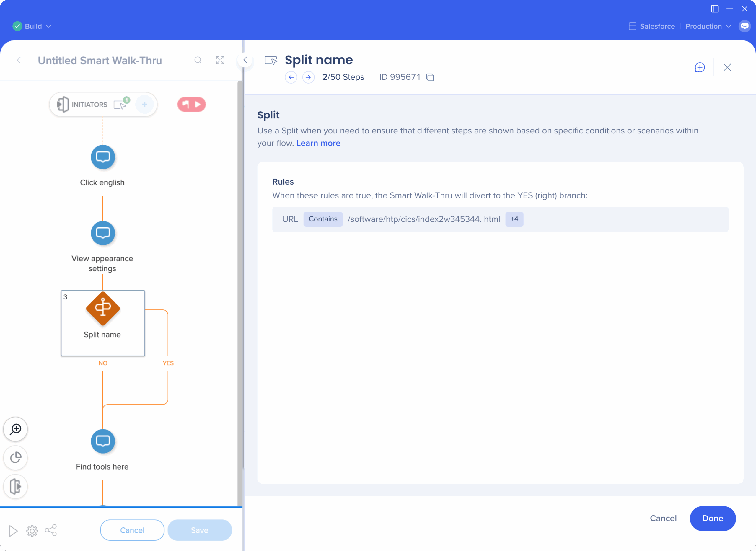Go back from Untitled Smart Walk-Thru

coord(19,60)
